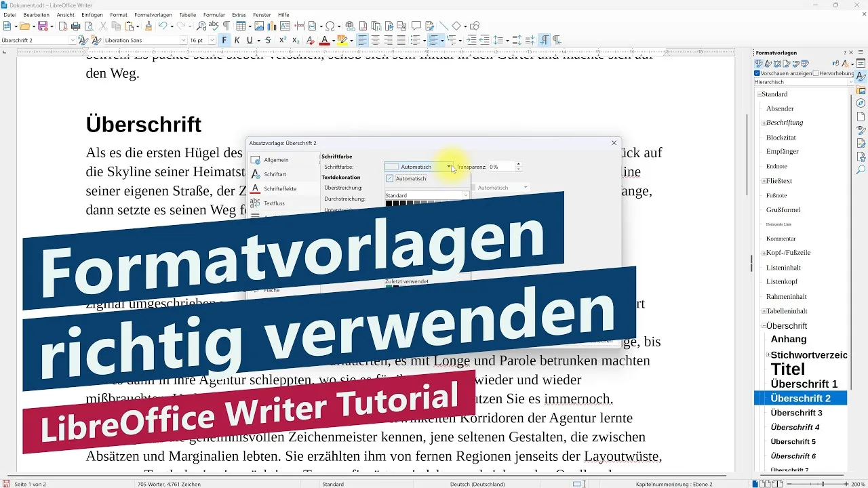868x488 pixels.
Task: Click the Insert Table icon
Action: tap(240, 26)
